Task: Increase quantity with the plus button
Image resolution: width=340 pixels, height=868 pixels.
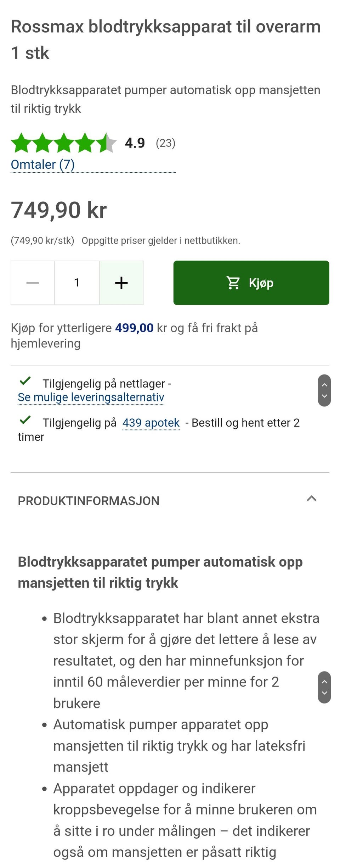Action: [x=121, y=283]
